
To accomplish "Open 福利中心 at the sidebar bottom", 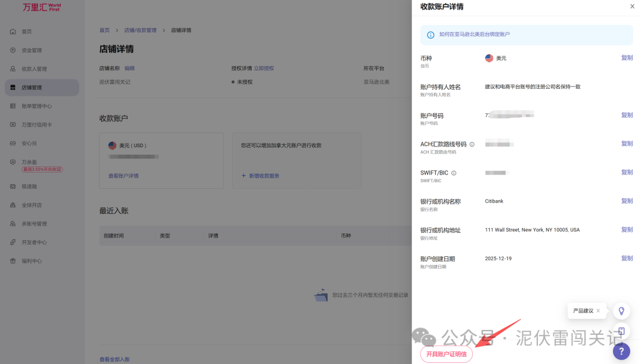I will point(36,260).
